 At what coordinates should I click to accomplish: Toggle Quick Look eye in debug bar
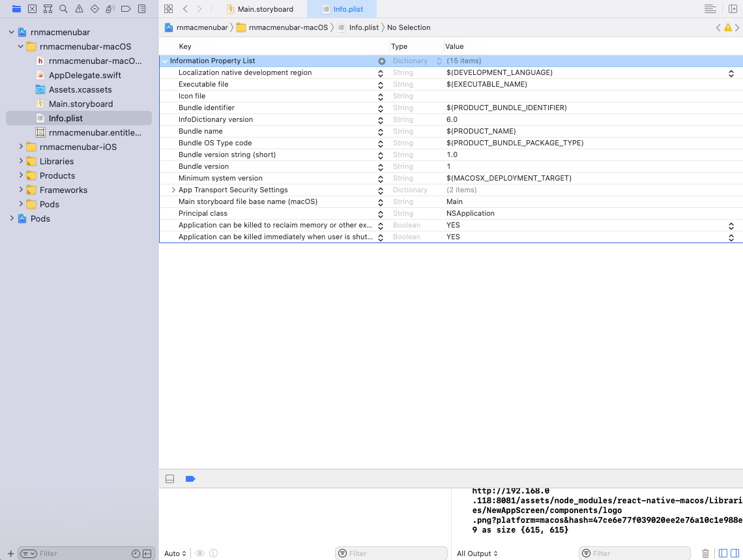pyautogui.click(x=199, y=553)
